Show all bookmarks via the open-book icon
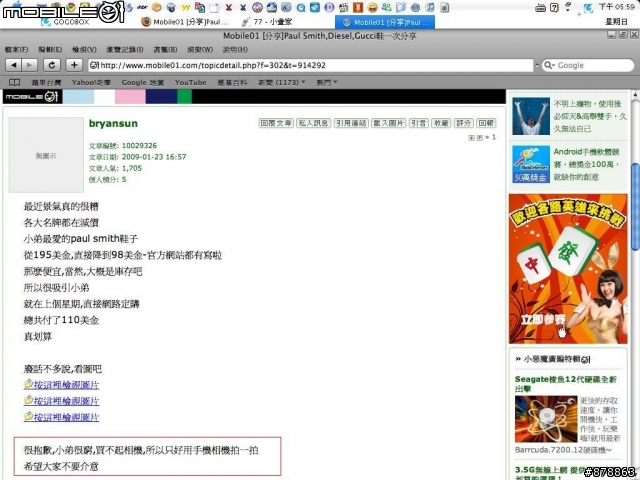 [x=14, y=82]
